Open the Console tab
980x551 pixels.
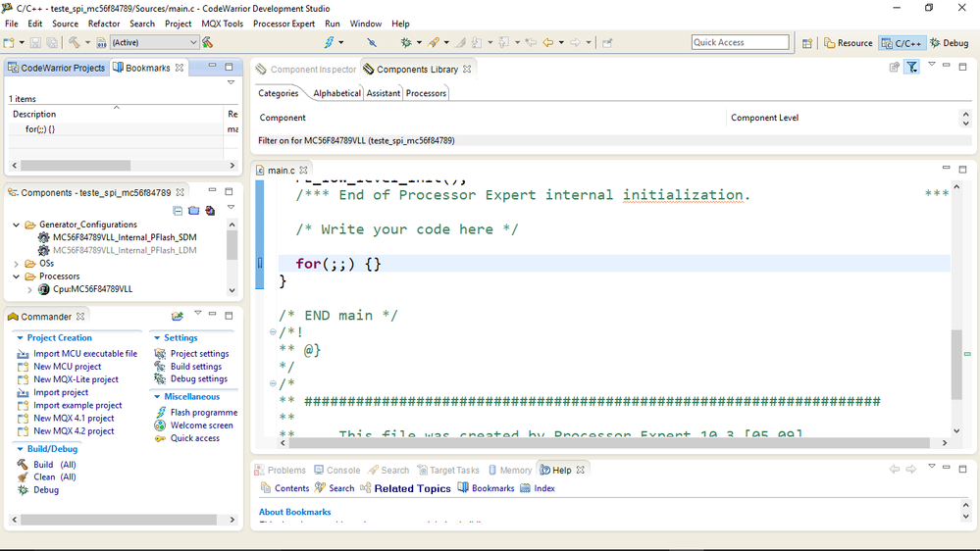(336, 471)
